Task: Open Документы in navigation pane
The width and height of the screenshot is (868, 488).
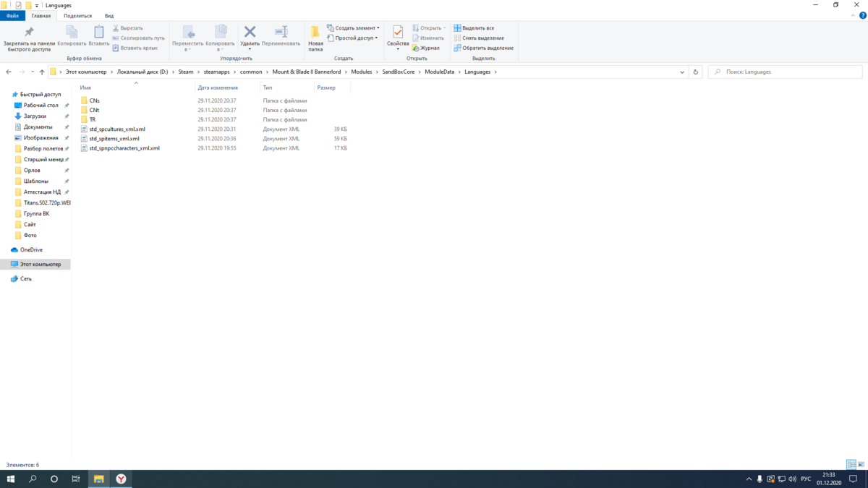Action: tap(38, 127)
